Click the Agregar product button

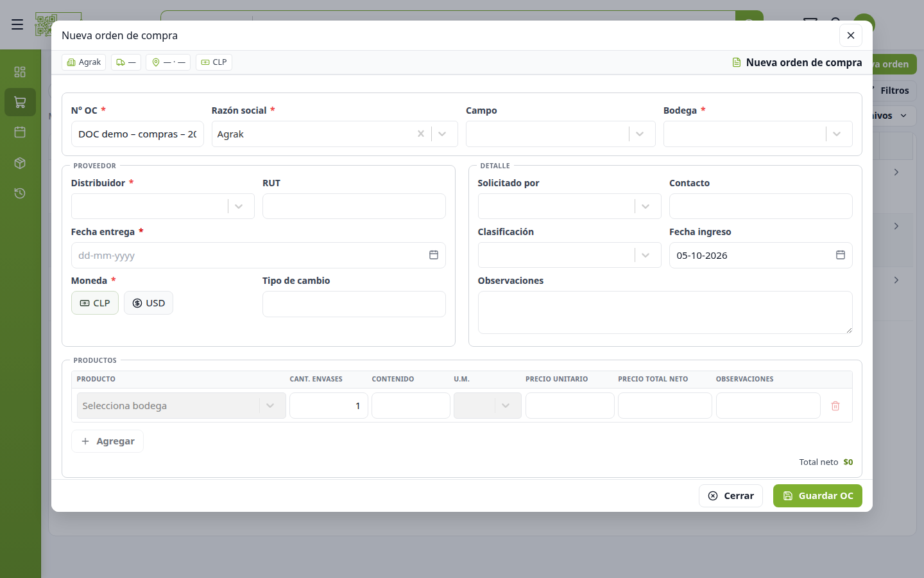pos(107,441)
